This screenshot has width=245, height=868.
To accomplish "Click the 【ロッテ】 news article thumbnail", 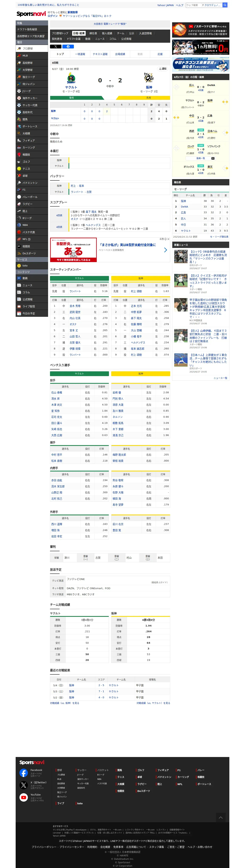I will pos(181,257).
